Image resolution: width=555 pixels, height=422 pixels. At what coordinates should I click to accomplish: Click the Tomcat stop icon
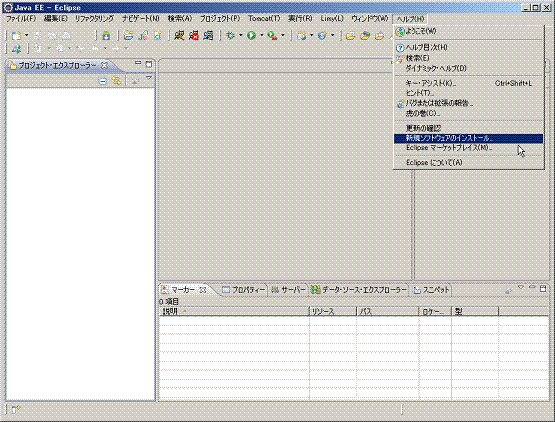click(194, 35)
